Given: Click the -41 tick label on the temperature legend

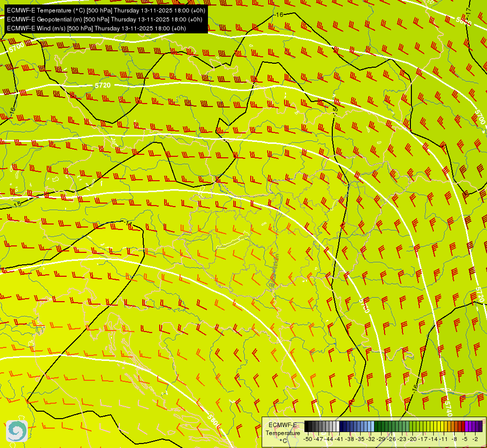Looking at the screenshot, I should click(x=339, y=440).
